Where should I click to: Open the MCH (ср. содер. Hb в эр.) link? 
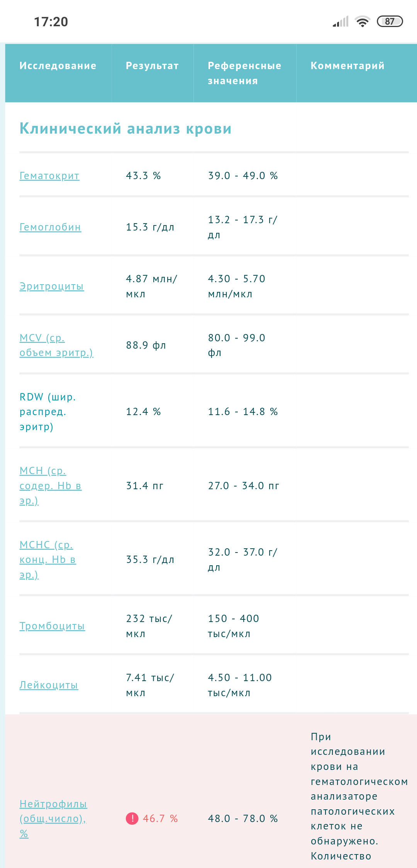(x=51, y=485)
